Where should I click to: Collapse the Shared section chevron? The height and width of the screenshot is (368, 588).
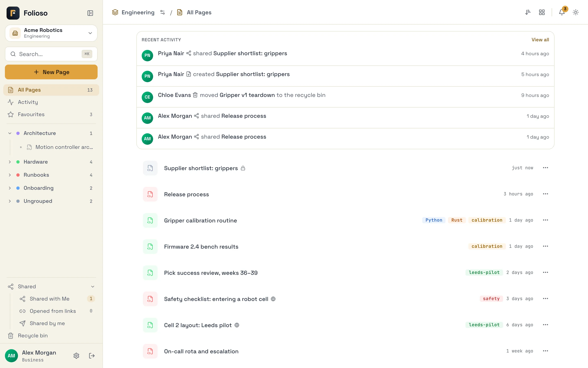(92, 287)
